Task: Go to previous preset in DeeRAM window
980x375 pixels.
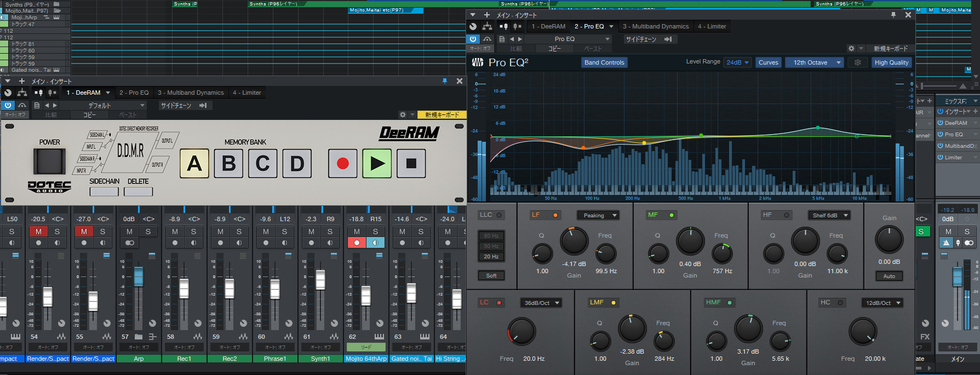Action: point(47,105)
